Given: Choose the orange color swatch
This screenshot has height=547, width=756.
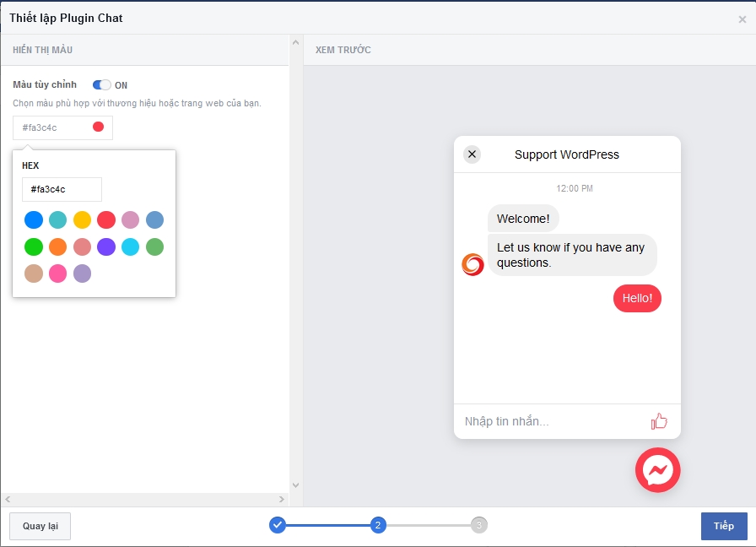Looking at the screenshot, I should (x=57, y=247).
